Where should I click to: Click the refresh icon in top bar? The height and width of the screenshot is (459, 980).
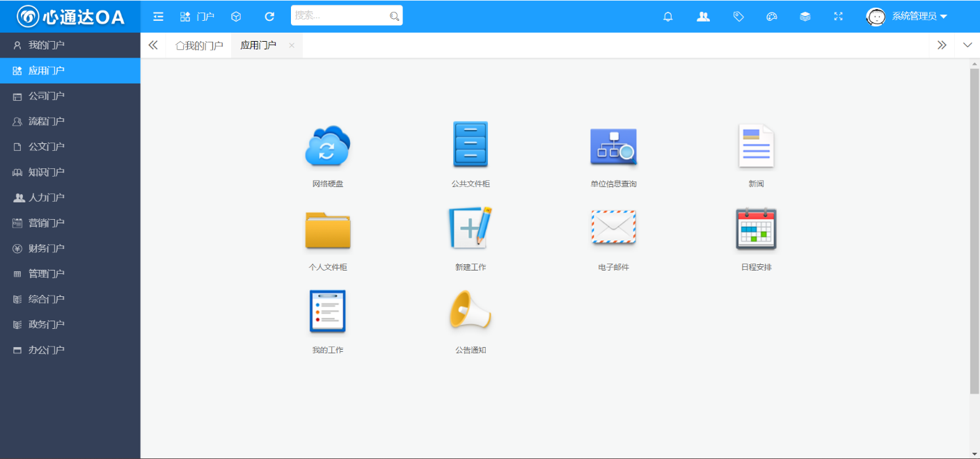(x=269, y=17)
